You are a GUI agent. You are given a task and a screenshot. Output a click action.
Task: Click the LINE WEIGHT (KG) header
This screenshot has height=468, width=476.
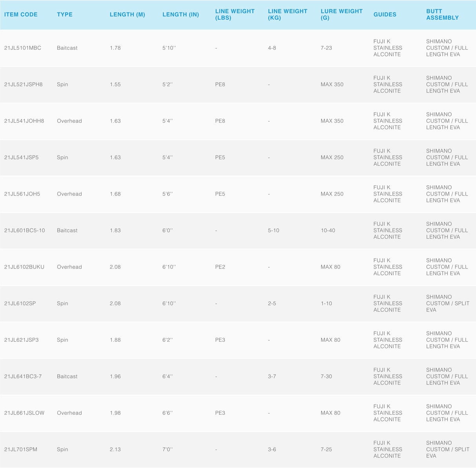pyautogui.click(x=287, y=15)
